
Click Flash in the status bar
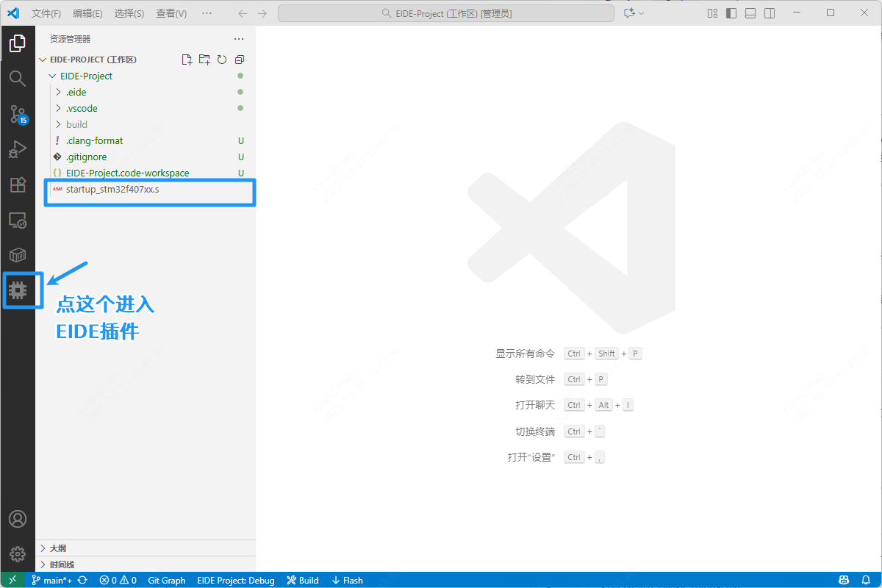coord(348,580)
